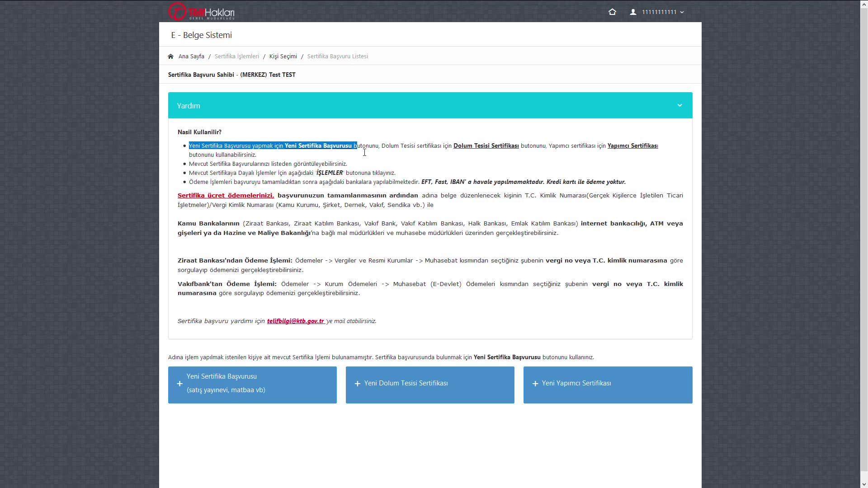Click Yeni Yapımcı Sertifikası button

pos(607,385)
